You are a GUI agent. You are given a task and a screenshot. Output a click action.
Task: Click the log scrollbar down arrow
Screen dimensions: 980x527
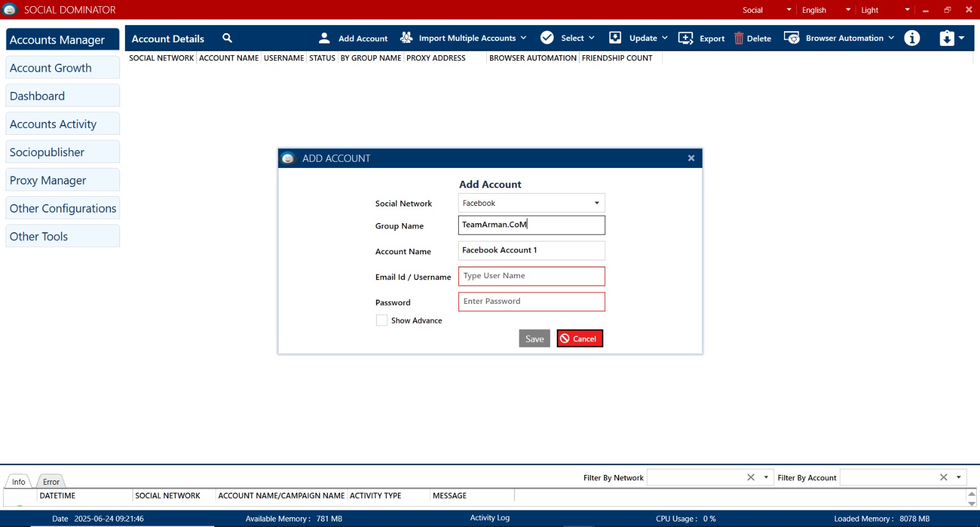tap(972, 503)
